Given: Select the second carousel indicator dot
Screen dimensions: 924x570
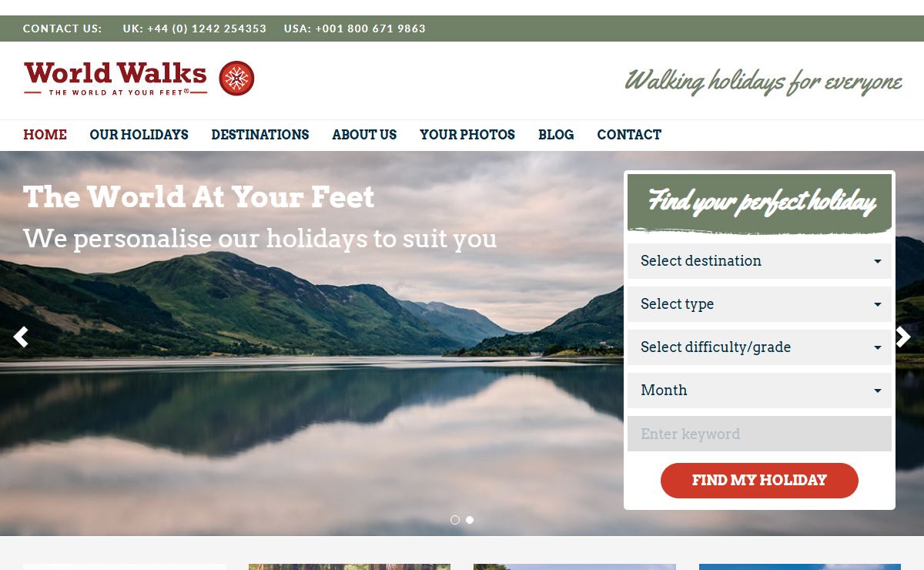Looking at the screenshot, I should click(x=470, y=520).
